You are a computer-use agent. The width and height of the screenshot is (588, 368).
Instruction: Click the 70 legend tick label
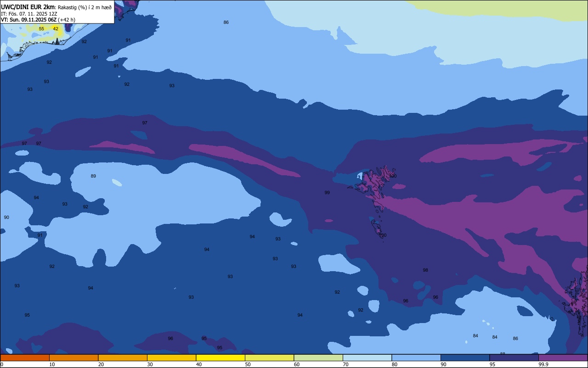(x=345, y=364)
